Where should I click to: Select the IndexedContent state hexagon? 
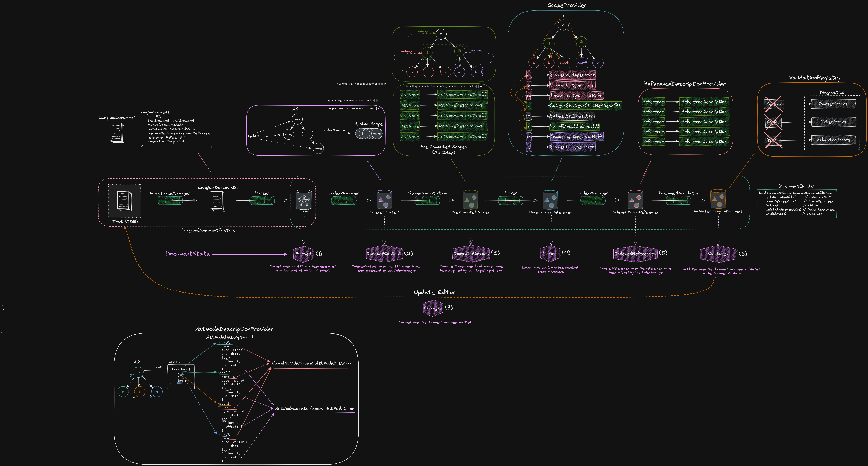[384, 254]
